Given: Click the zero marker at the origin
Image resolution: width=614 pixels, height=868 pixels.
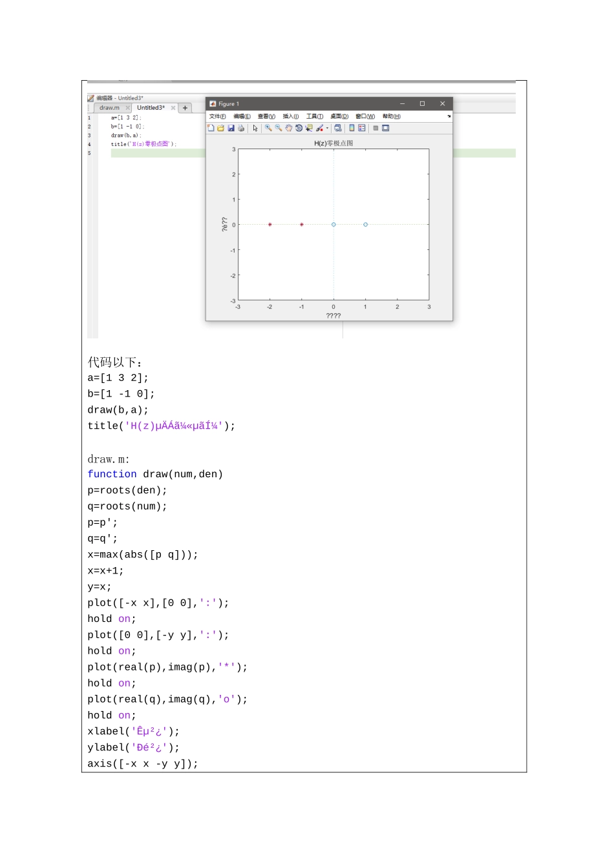Looking at the screenshot, I should coord(333,225).
